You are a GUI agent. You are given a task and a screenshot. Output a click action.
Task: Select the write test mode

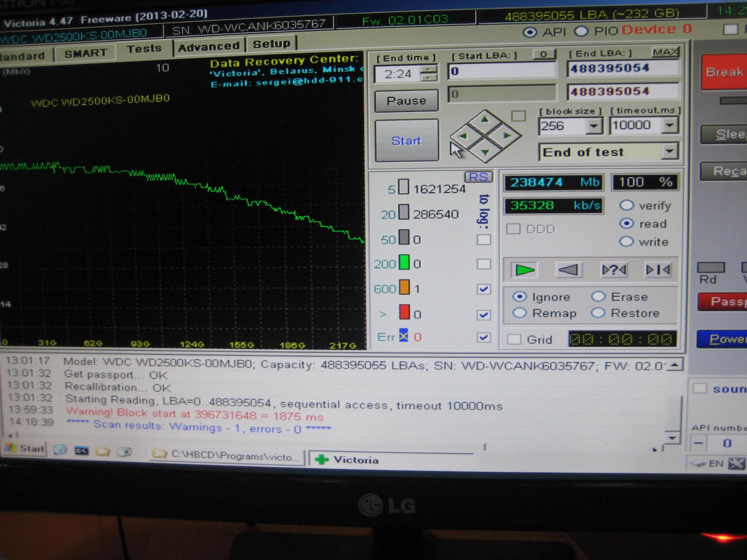(x=626, y=241)
